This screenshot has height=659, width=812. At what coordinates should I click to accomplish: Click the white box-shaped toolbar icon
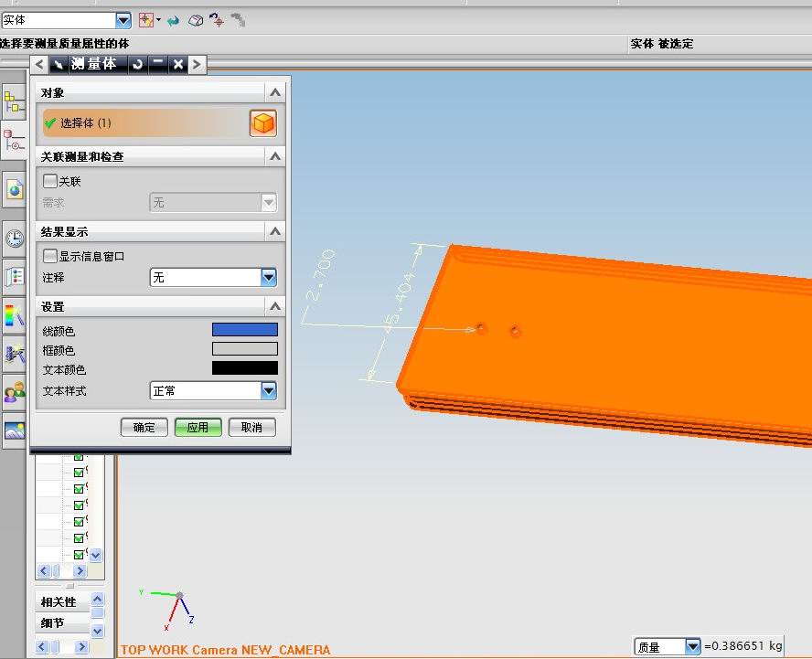pyautogui.click(x=196, y=21)
